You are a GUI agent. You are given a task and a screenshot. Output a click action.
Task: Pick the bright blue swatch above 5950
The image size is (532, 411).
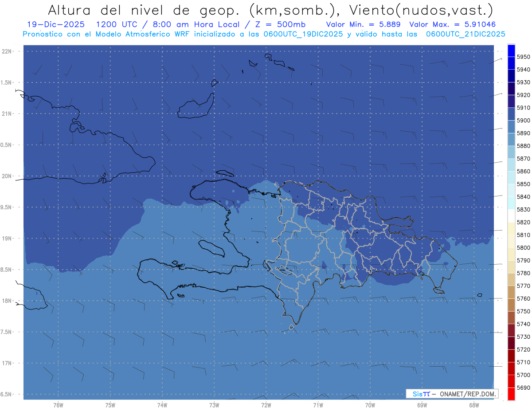coord(511,51)
